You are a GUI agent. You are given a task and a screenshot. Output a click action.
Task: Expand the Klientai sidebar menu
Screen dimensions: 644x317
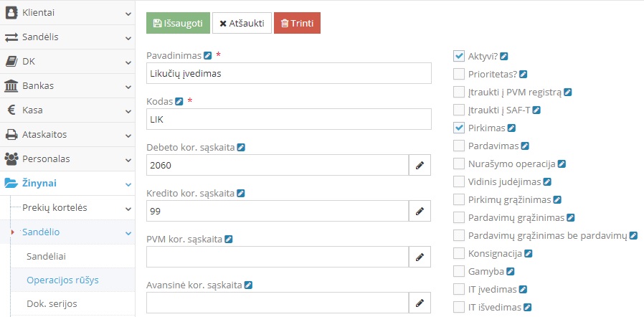(x=67, y=13)
